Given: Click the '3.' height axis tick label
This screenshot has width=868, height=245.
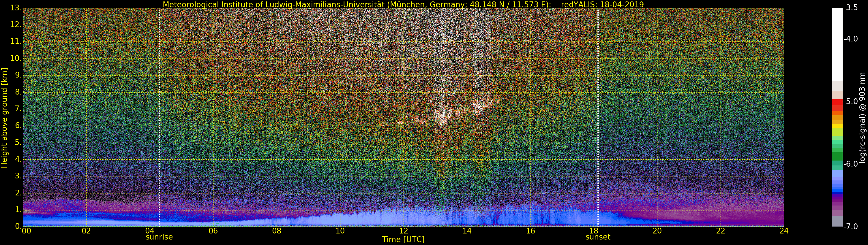Looking at the screenshot, I should point(18,176).
